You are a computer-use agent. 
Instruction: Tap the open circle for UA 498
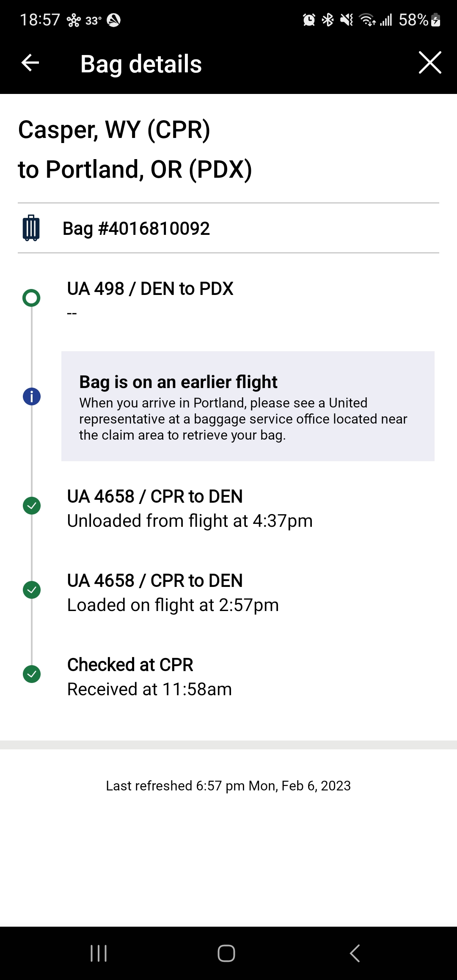click(31, 298)
